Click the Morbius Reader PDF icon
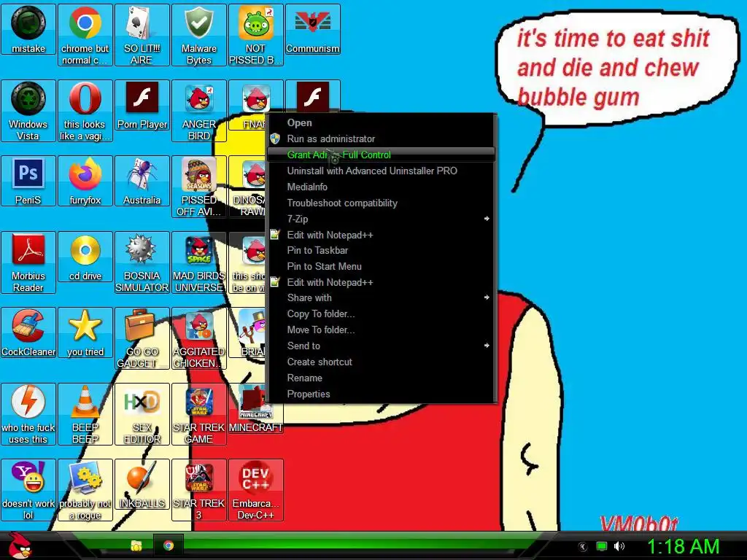 coord(28,262)
